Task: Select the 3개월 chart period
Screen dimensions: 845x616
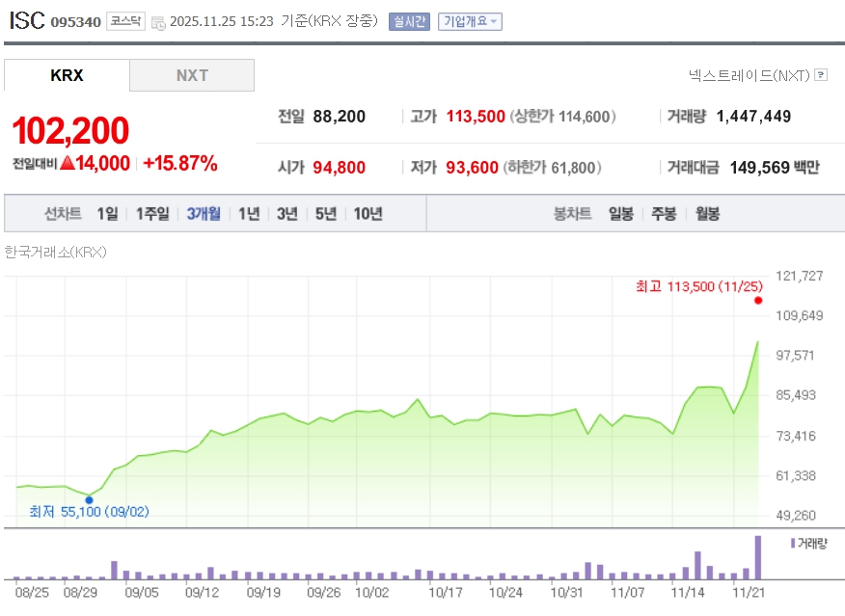Action: click(x=204, y=214)
